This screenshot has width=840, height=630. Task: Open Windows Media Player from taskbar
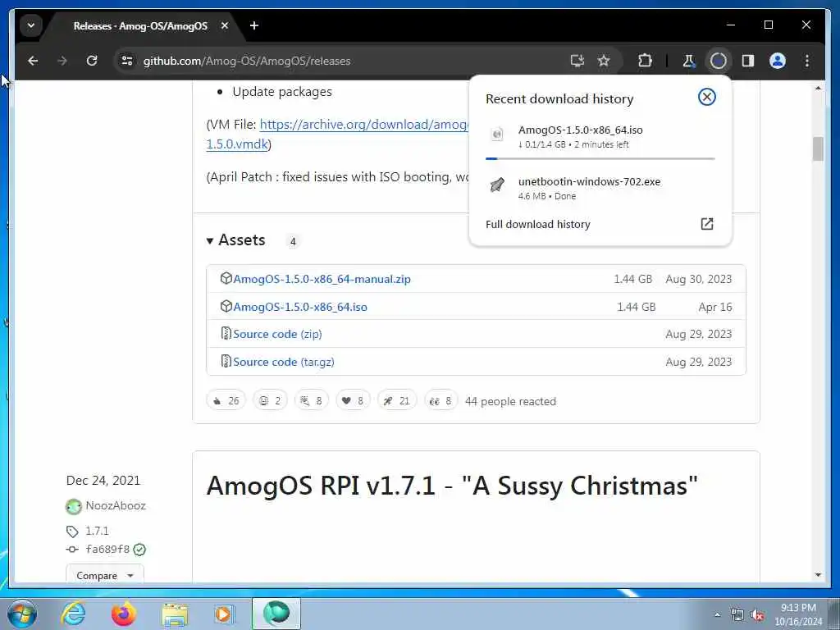[224, 614]
